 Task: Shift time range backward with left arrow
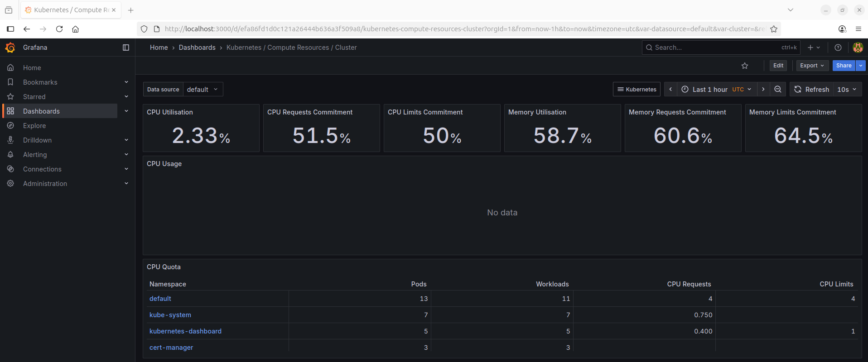(670, 89)
